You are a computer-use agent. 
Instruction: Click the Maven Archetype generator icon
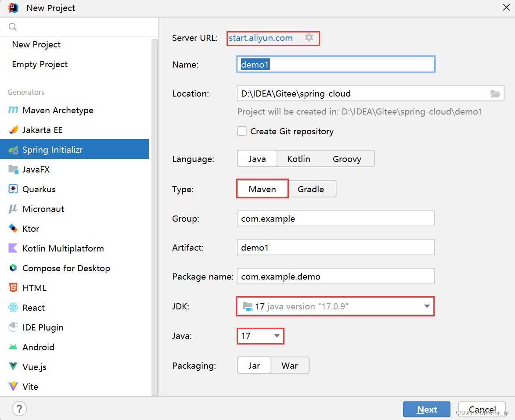13,110
